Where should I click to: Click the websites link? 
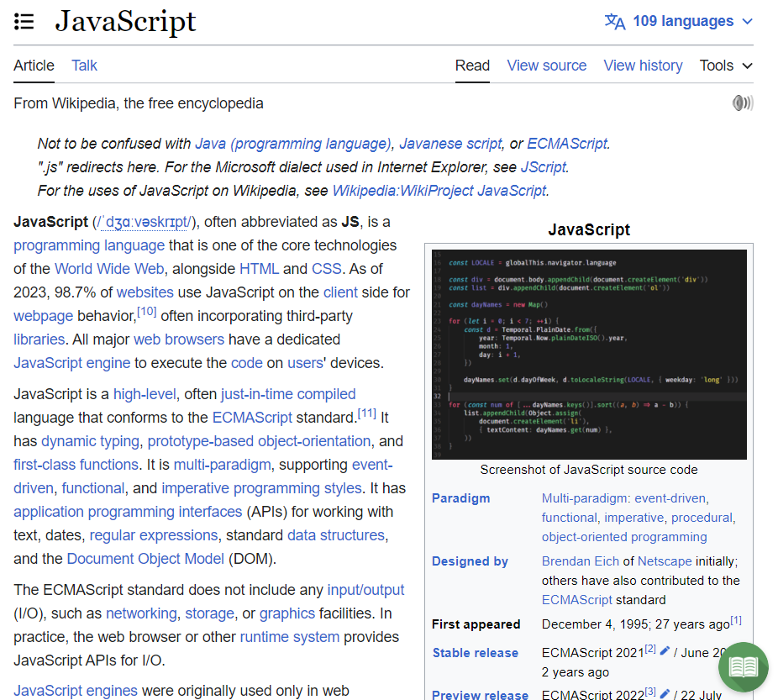point(145,292)
